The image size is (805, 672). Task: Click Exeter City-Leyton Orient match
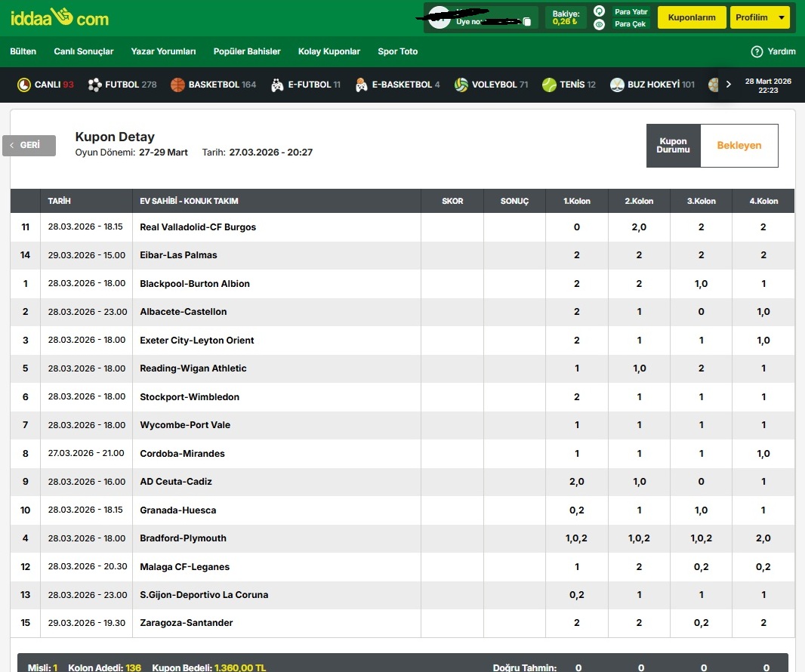click(196, 341)
